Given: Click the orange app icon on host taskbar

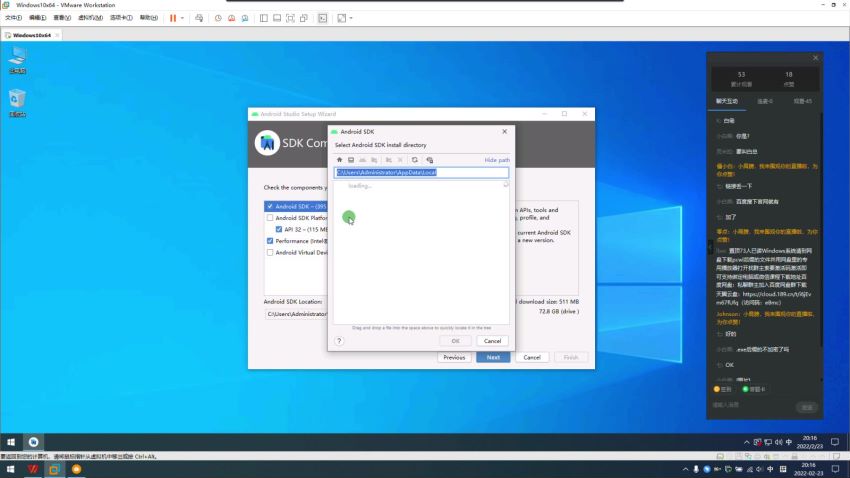Looking at the screenshot, I should pos(76,469).
